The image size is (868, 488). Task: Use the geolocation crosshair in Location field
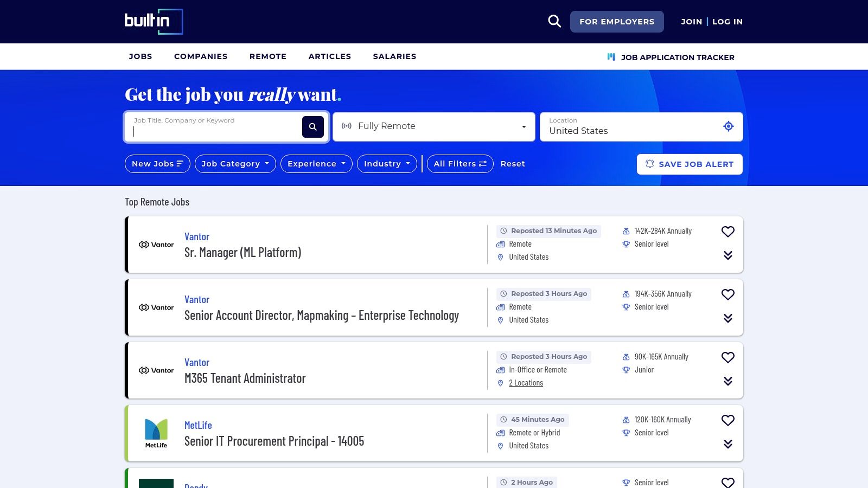point(729,126)
